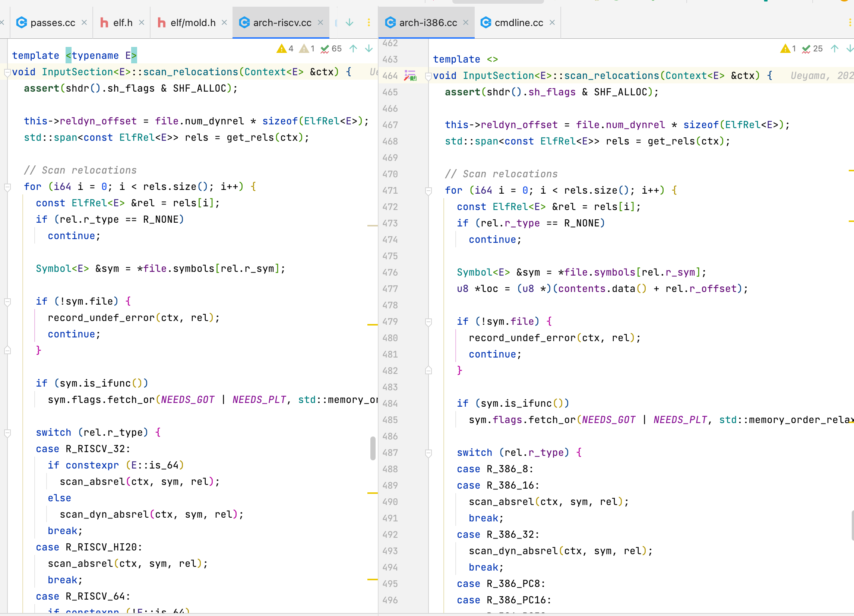The height and width of the screenshot is (616, 854).
Task: Collapse the switch block at line 487
Action: point(428,453)
